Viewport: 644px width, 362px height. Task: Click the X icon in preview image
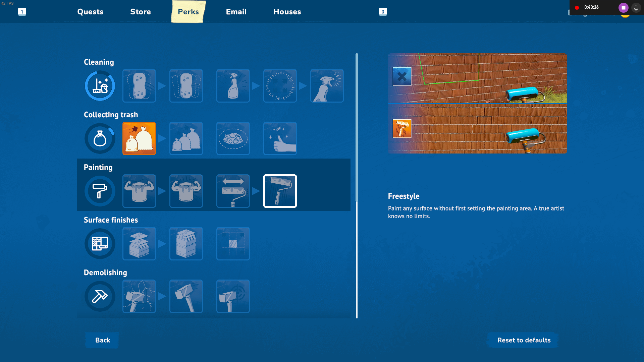(x=402, y=76)
